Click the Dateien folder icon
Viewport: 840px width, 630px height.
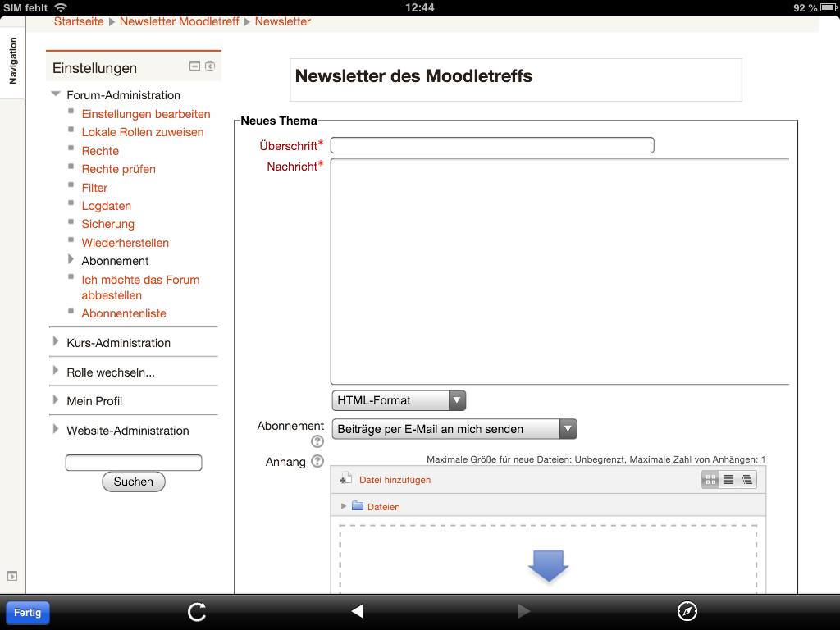pyautogui.click(x=358, y=505)
